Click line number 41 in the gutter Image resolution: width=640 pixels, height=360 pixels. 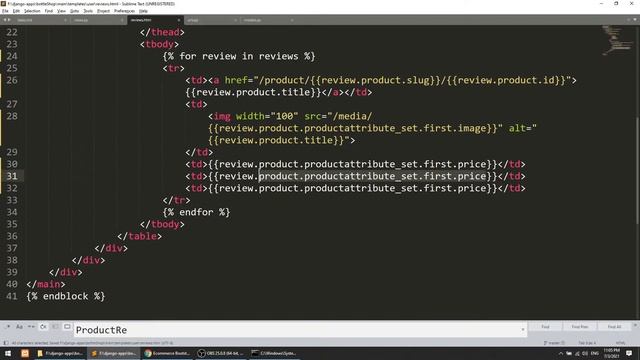coord(12,296)
